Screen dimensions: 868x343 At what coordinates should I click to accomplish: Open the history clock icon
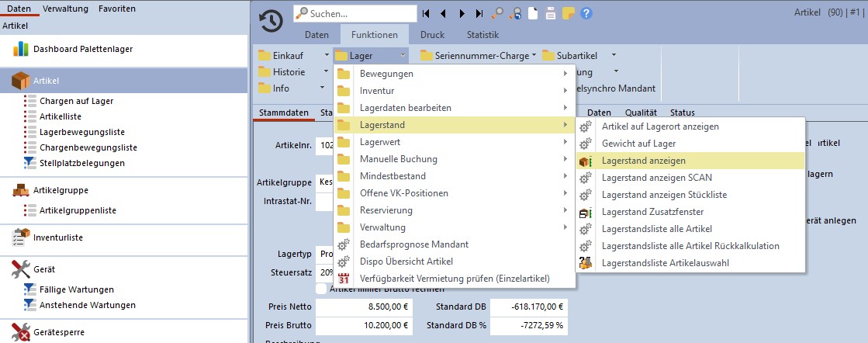[271, 21]
